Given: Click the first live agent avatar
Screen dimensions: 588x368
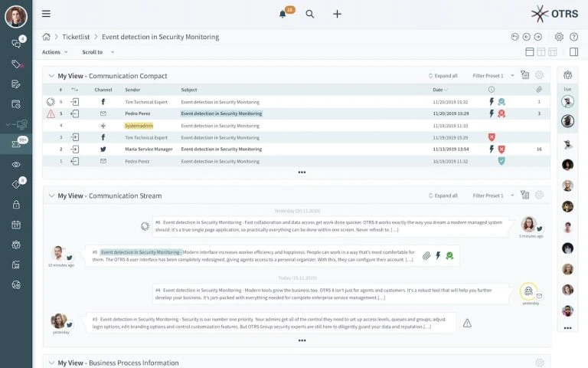Looking at the screenshot, I should point(568,101).
